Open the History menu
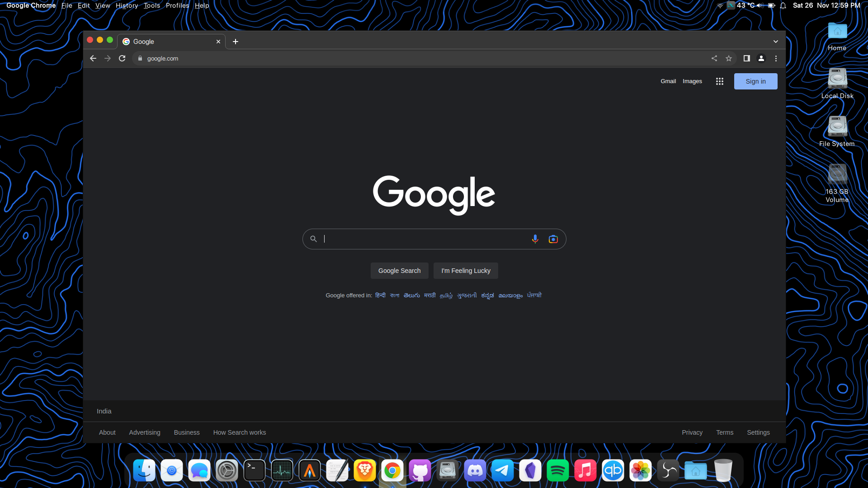 click(x=127, y=5)
